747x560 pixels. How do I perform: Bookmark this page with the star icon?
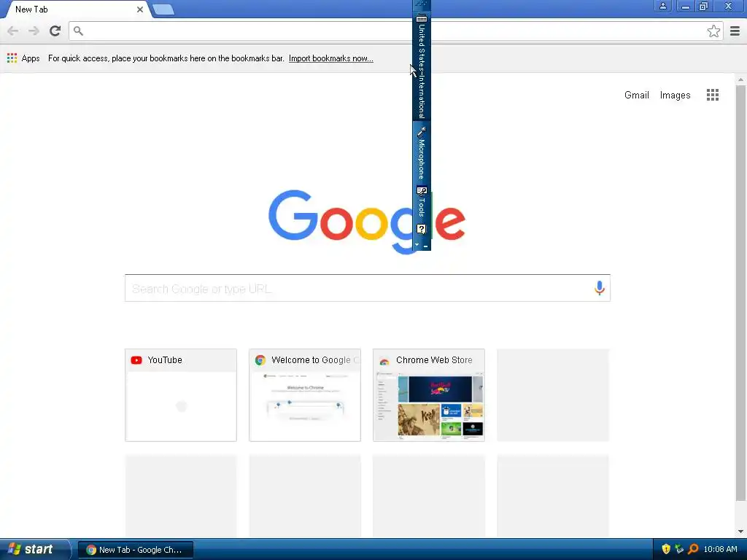(x=713, y=31)
